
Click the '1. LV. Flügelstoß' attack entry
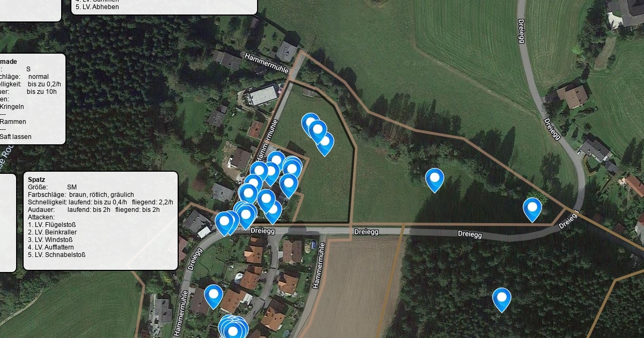point(52,225)
